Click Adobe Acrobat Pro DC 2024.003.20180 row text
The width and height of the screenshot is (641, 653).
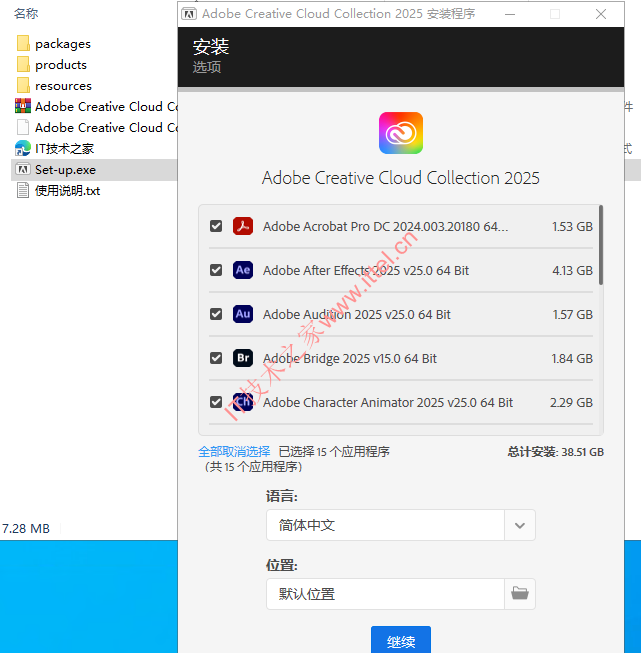click(385, 226)
